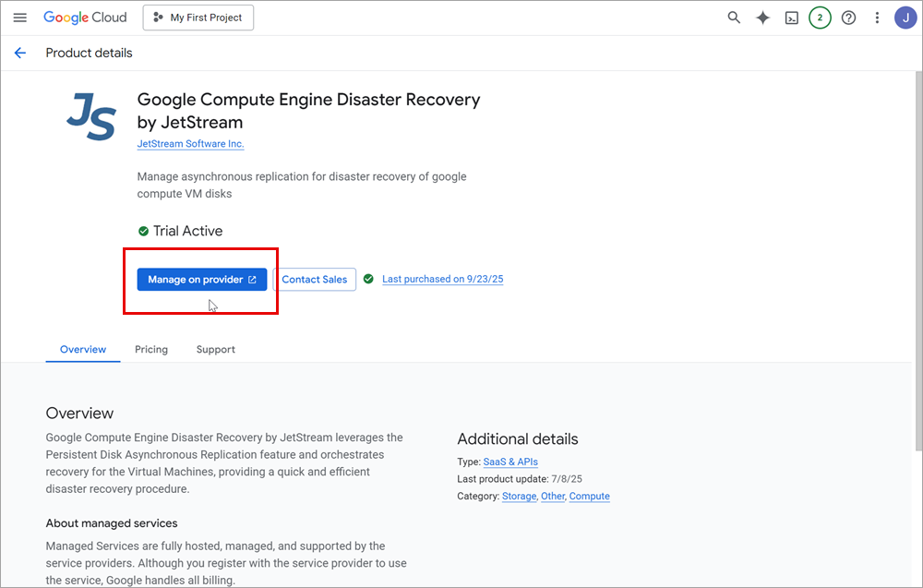Open Last purchased on 9/23/25 link
The image size is (923, 588).
tap(442, 279)
